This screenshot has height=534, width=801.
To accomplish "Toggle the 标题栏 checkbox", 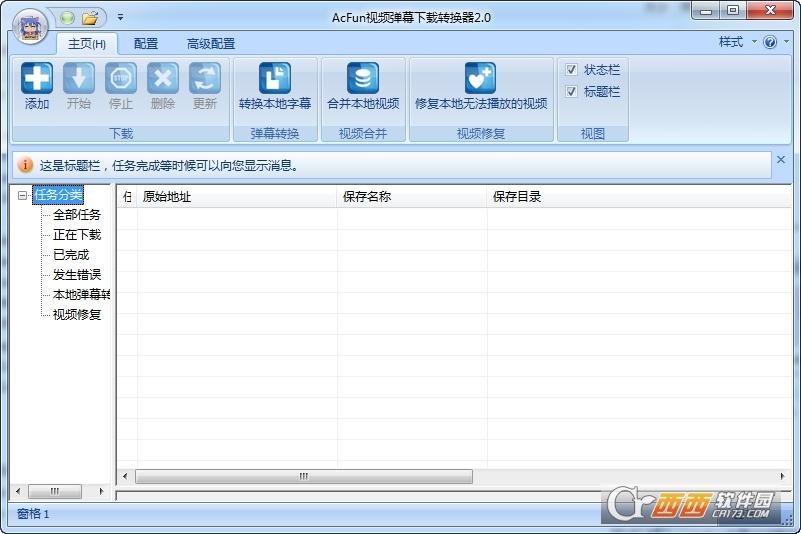I will coord(572,91).
